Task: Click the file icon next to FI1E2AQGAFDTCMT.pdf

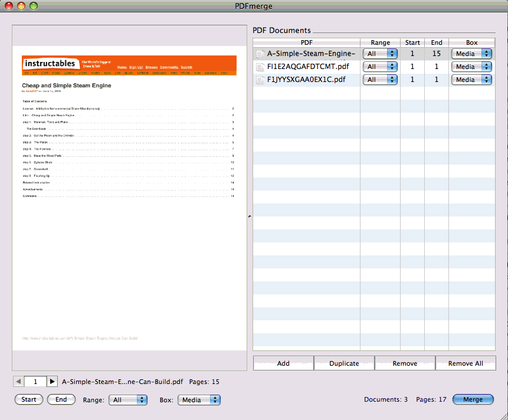Action: click(260, 67)
